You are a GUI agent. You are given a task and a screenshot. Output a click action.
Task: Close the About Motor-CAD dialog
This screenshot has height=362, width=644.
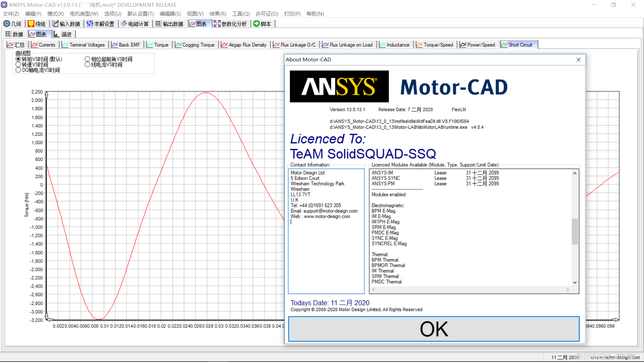click(x=578, y=60)
